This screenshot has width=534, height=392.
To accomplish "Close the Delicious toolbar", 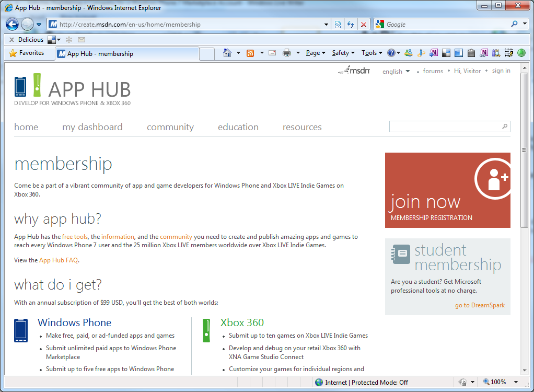I will tap(11, 40).
